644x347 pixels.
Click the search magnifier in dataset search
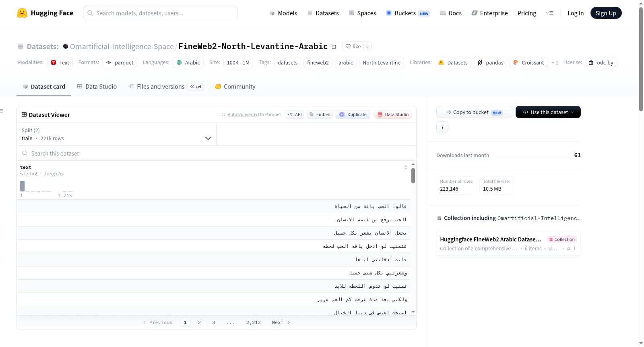pos(25,153)
